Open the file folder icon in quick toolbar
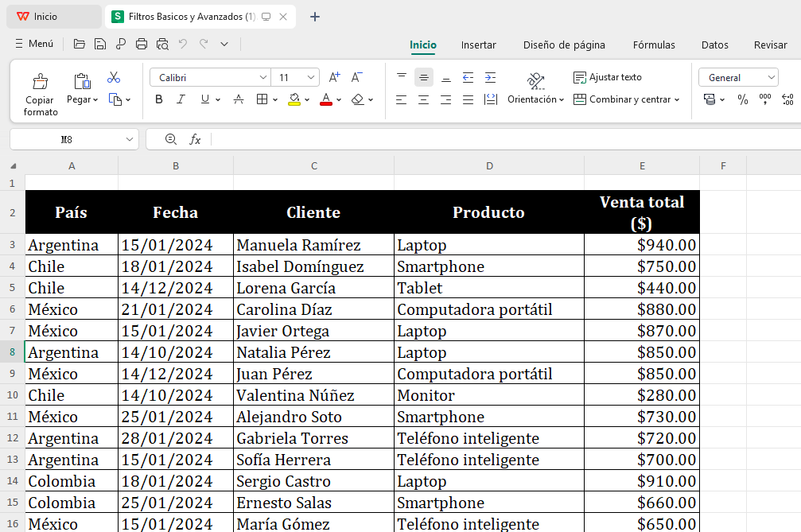This screenshot has height=532, width=801. 80,44
